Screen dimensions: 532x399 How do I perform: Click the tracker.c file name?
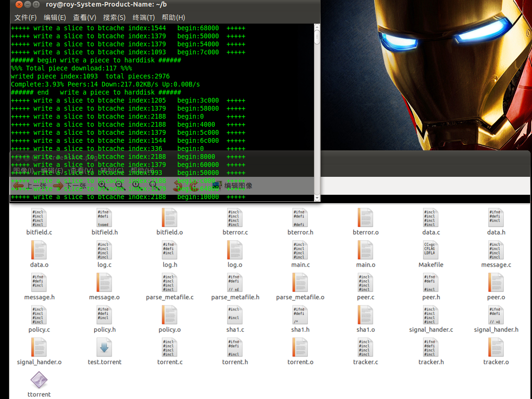point(366,362)
